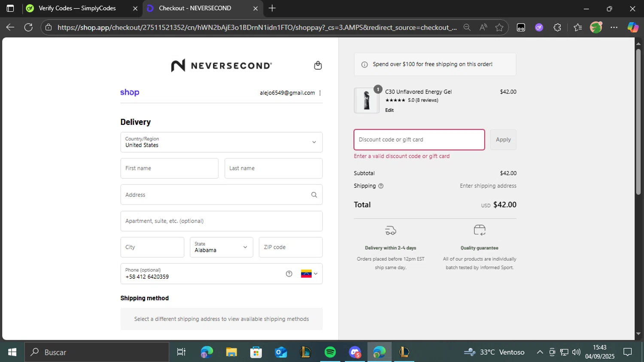This screenshot has height=362, width=644.
Task: Expand the State dropdown showing Alabama
Action: click(x=222, y=247)
